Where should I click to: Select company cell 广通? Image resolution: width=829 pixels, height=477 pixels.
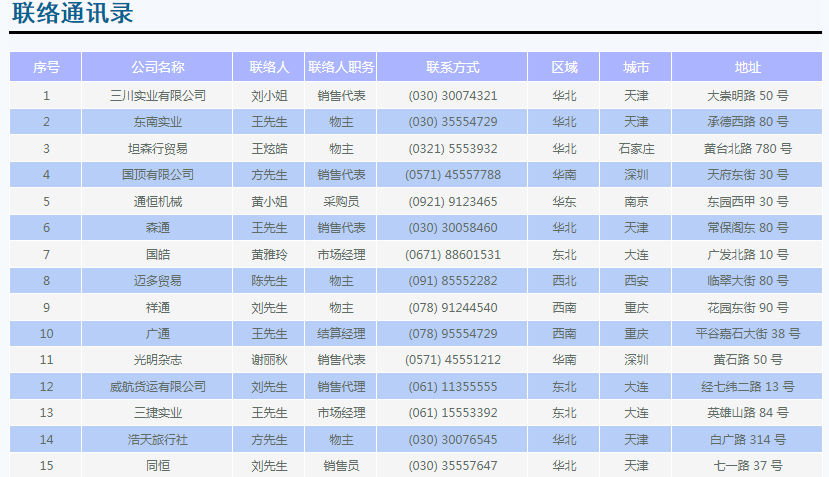click(157, 333)
